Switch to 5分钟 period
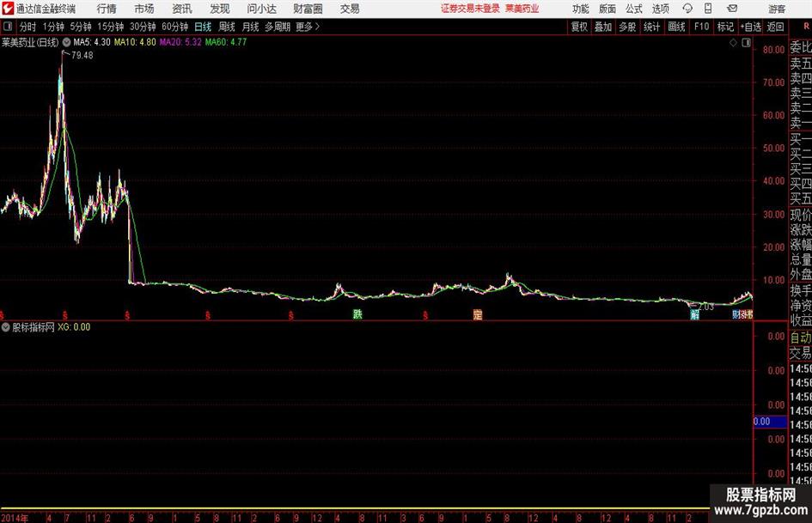This screenshot has height=523, width=812. coord(80,27)
